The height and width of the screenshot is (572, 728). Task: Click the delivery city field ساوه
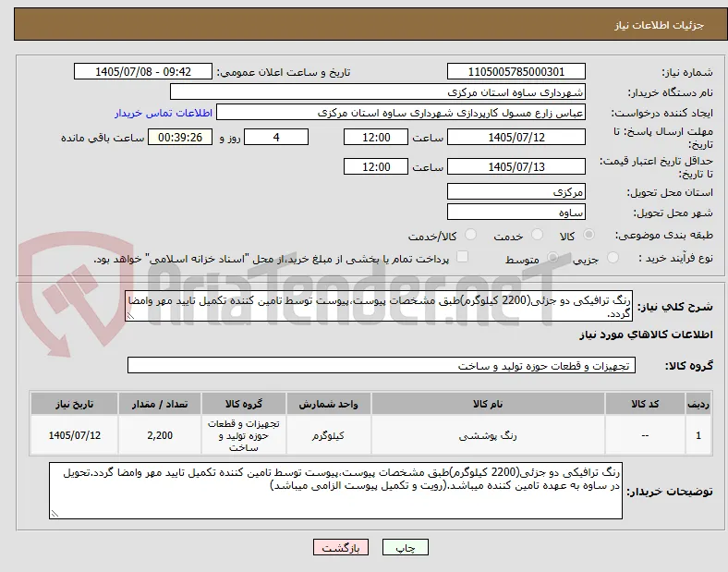click(516, 213)
